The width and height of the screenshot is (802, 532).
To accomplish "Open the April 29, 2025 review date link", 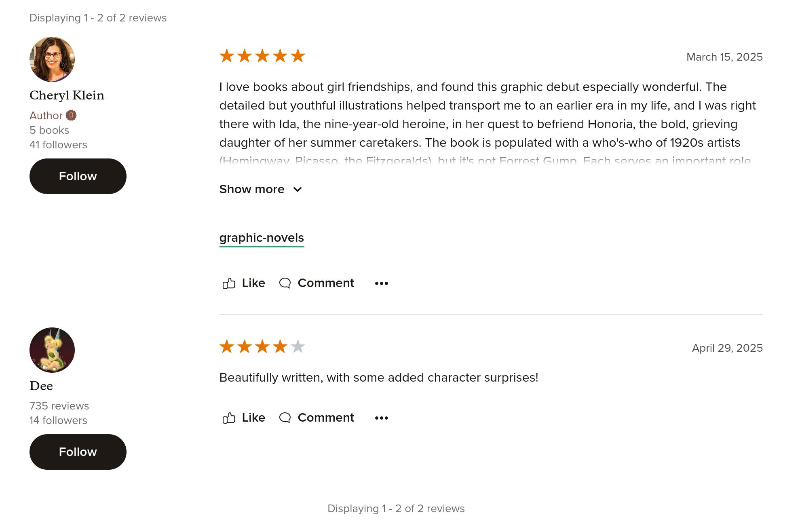I will (727, 348).
